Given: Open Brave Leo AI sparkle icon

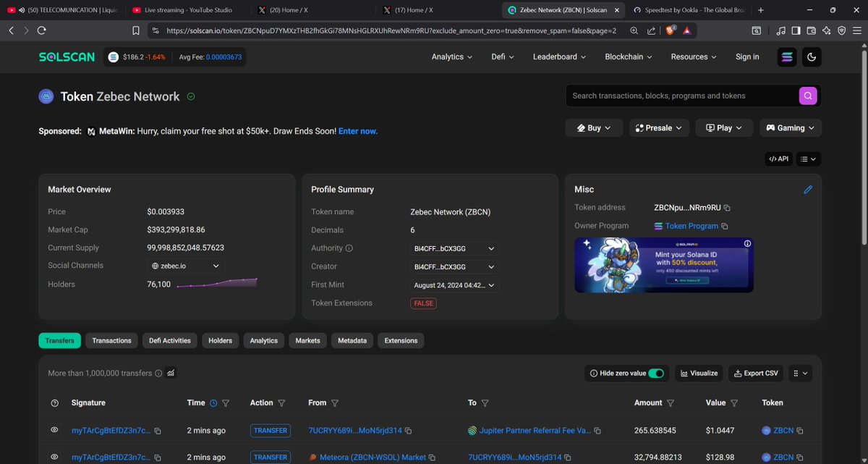Looking at the screenshot, I should tap(826, 30).
